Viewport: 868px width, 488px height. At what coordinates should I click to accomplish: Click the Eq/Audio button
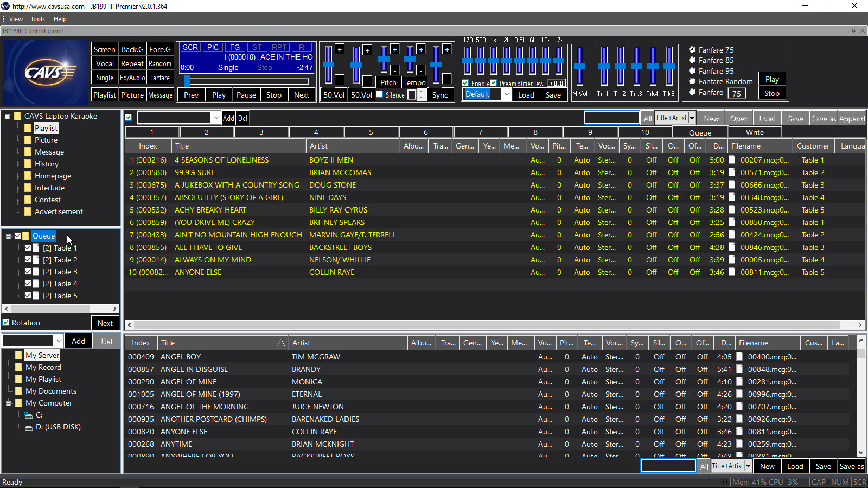tap(132, 78)
